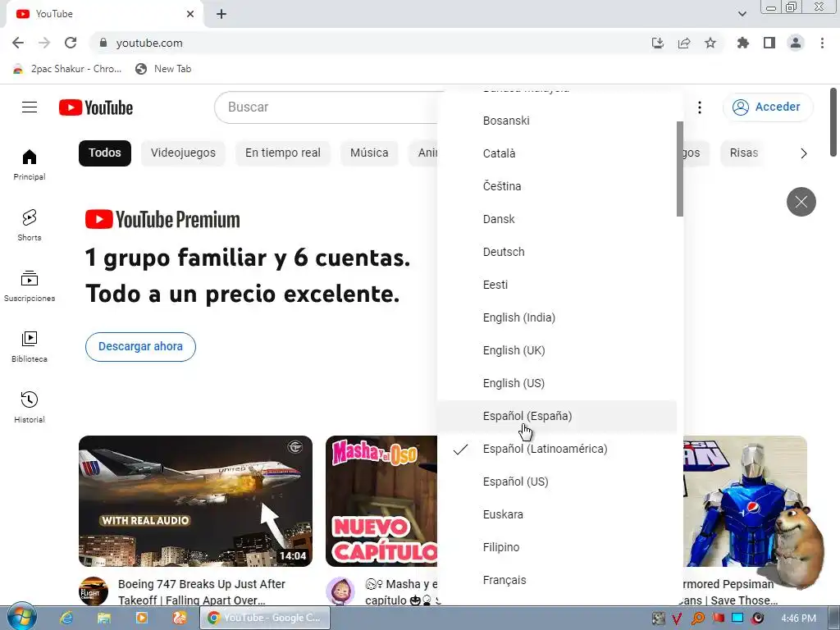Screen dimensions: 840x630
Task: Dismiss the YouTube Premium banner
Action: (801, 202)
